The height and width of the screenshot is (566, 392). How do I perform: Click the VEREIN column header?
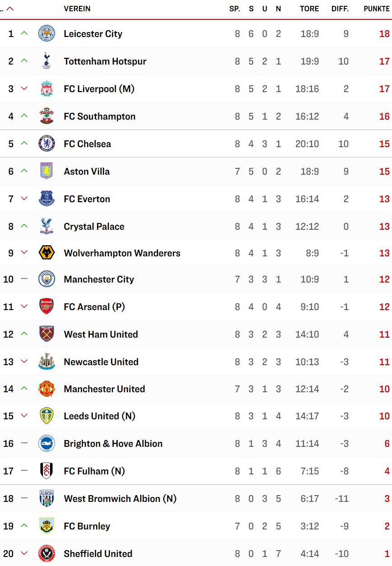(x=77, y=9)
